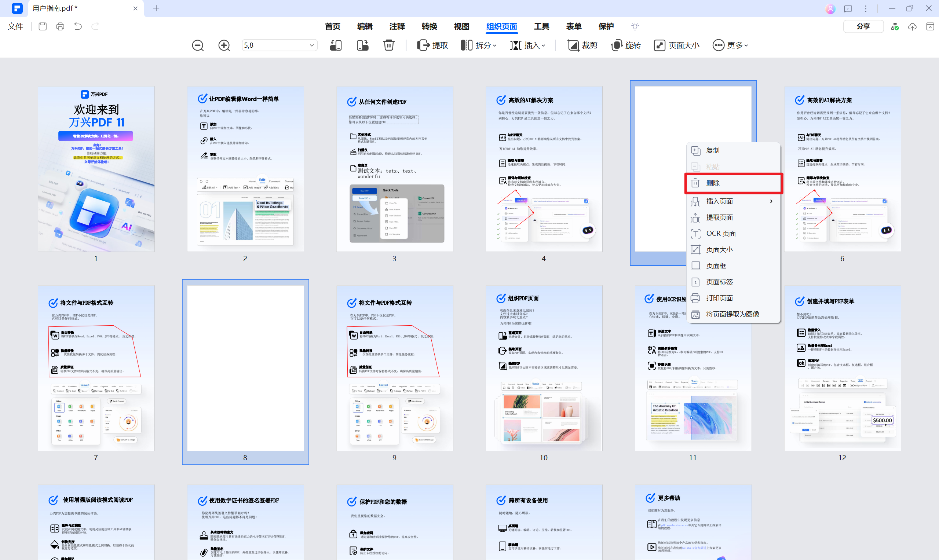Click the lightbulb tips icon

635,26
